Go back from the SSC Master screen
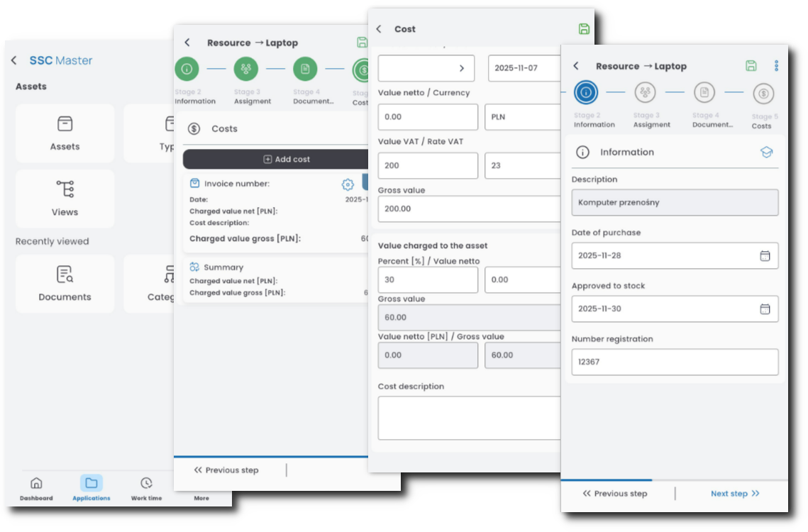This screenshot has width=808, height=532. [x=14, y=61]
